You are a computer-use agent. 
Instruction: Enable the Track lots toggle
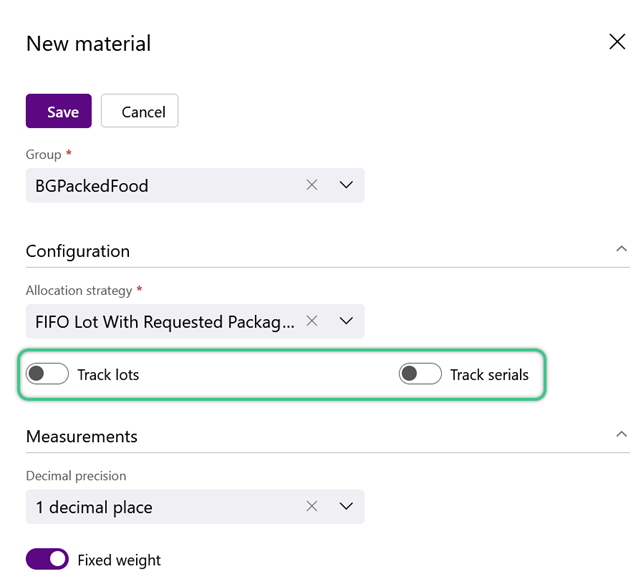(x=47, y=374)
